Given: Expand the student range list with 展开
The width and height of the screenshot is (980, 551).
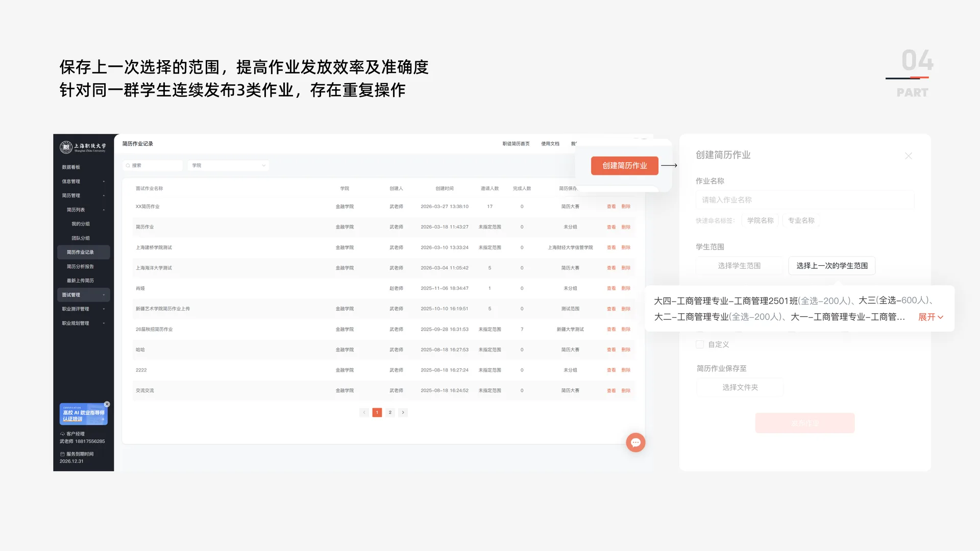Looking at the screenshot, I should coord(930,317).
